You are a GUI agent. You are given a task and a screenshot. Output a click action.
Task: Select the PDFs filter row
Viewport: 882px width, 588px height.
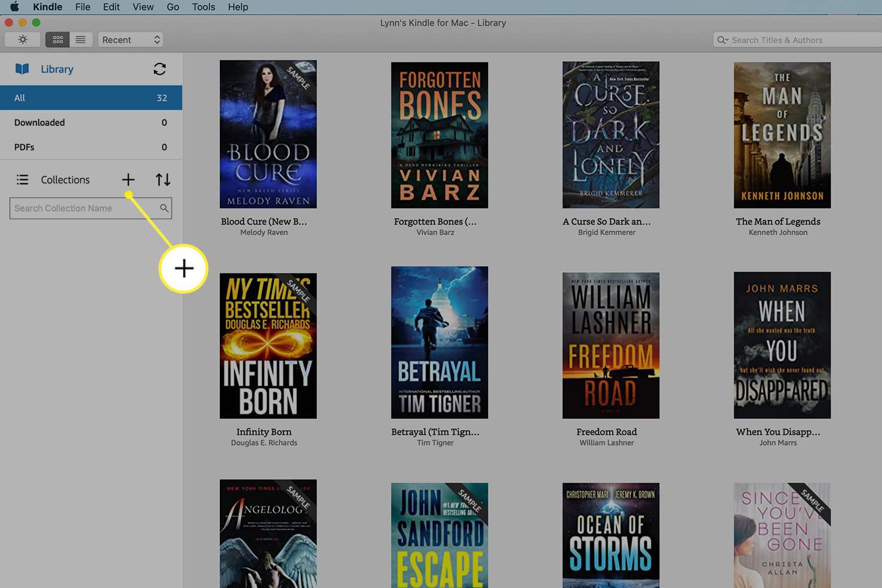pos(91,147)
